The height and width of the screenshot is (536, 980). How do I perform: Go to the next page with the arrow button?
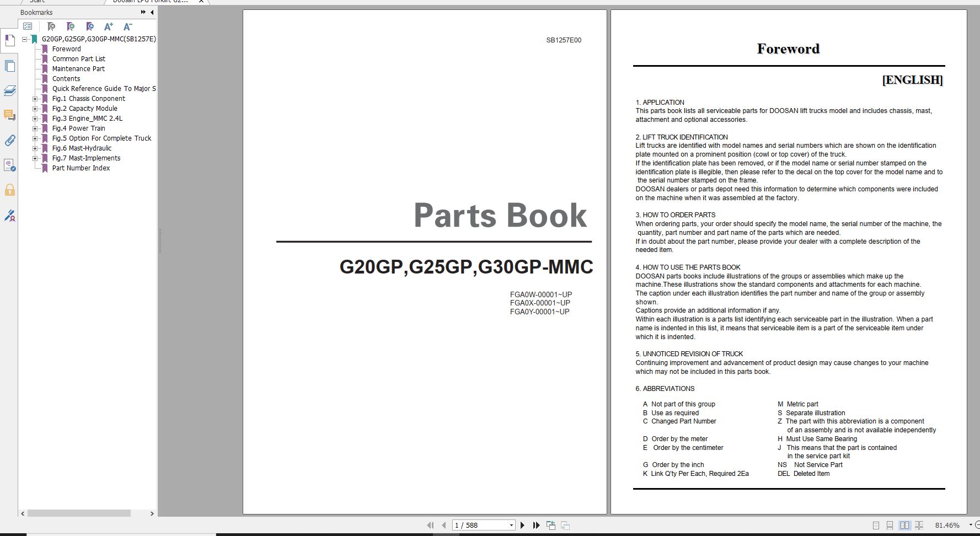pyautogui.click(x=522, y=524)
